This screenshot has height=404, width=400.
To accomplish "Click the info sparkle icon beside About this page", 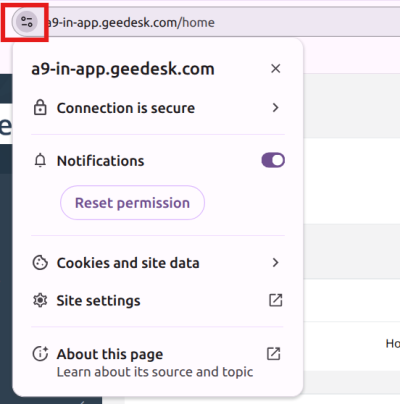I will 40,354.
